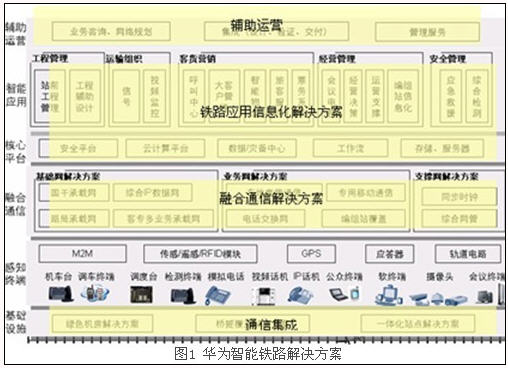The image size is (508, 368).
Task: Select the 调度台 console image
Action: (x=141, y=294)
